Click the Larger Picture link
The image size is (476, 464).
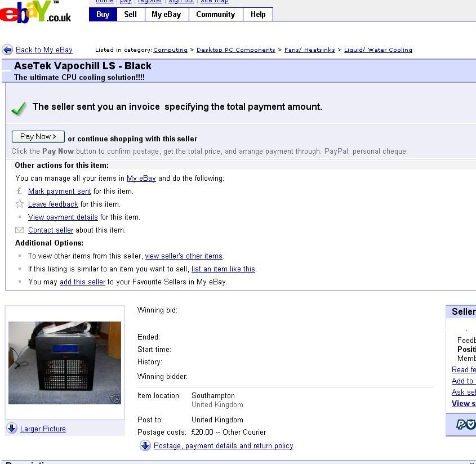coord(43,429)
